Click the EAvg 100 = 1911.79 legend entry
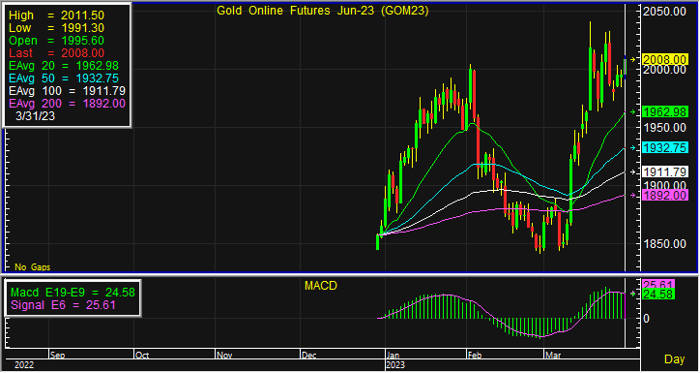This screenshot has height=373, width=700. click(x=67, y=91)
